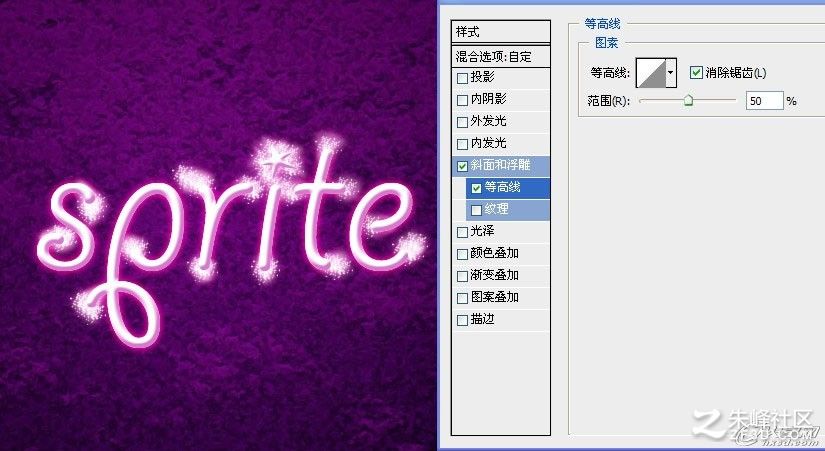Select the 描边 label in style list
825x451 pixels.
(482, 319)
